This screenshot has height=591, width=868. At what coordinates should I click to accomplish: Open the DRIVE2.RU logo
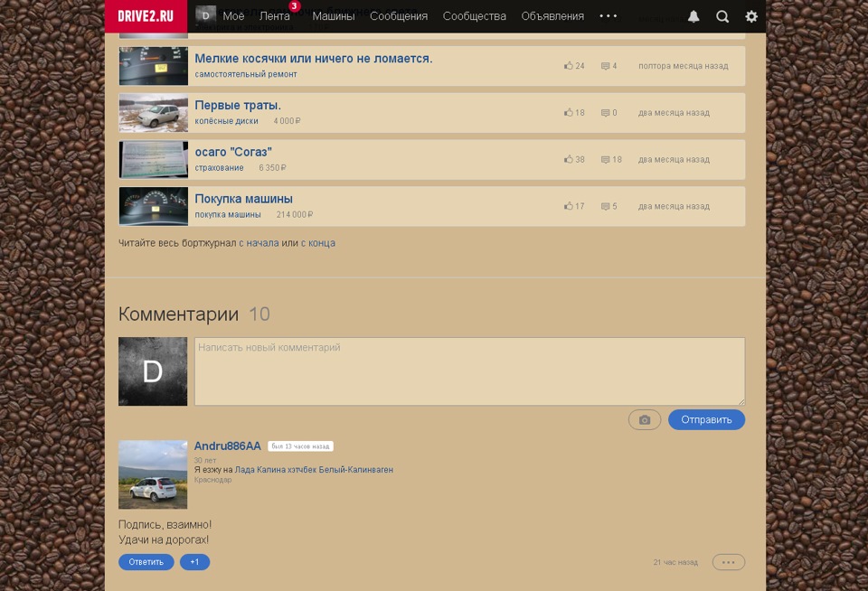tap(145, 15)
